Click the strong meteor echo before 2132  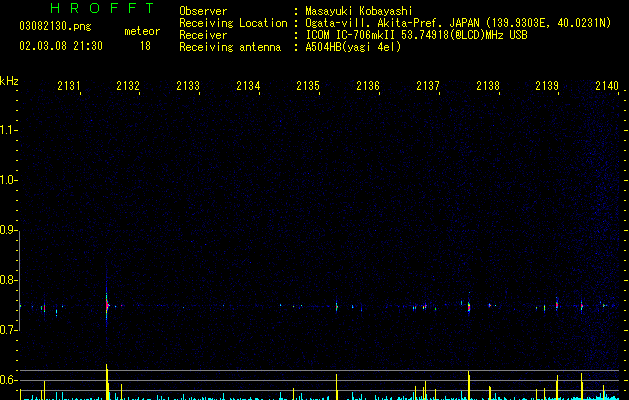(107, 305)
